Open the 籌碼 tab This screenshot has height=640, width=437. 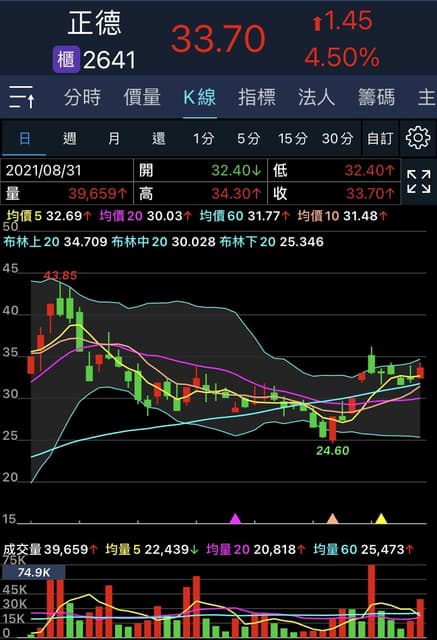click(376, 98)
